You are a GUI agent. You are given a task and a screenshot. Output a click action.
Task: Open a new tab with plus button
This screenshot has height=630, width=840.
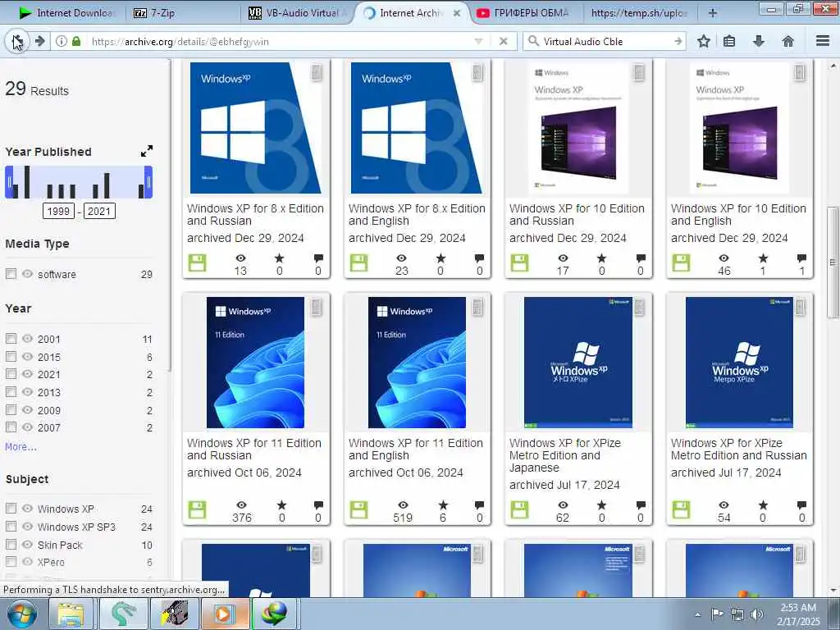(x=713, y=13)
